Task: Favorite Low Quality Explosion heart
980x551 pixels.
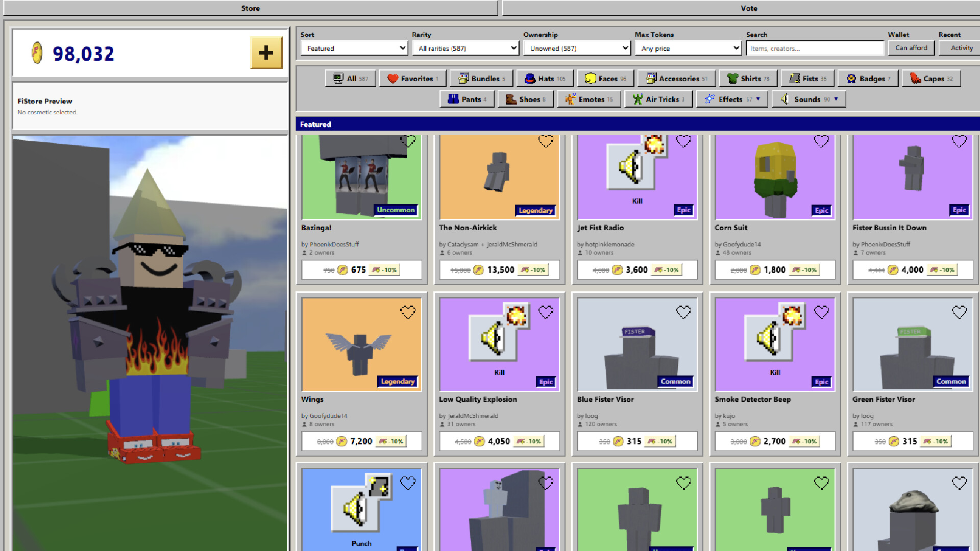Action: [x=546, y=312]
